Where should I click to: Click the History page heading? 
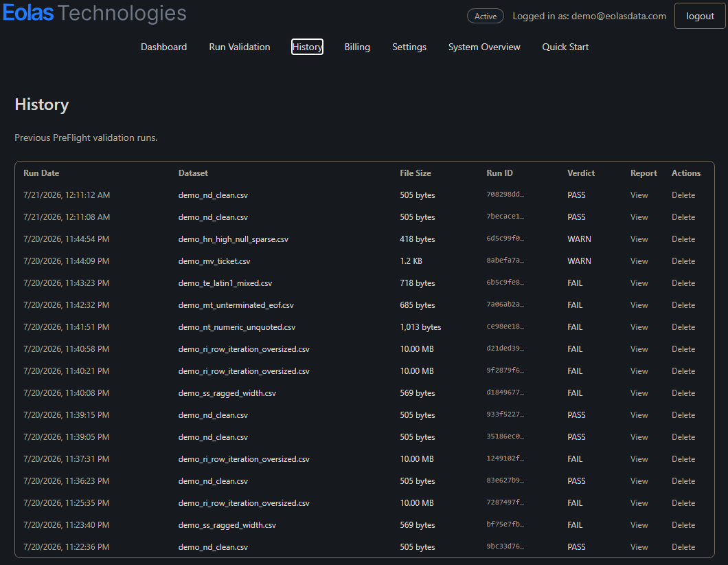click(42, 104)
